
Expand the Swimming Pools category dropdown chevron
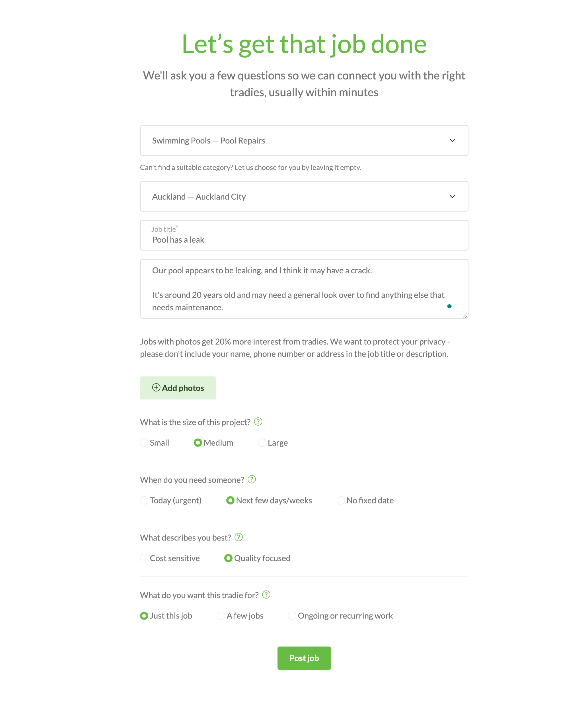coord(452,140)
